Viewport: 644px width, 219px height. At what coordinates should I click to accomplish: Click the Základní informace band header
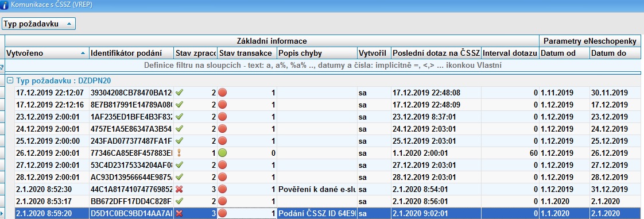(x=272, y=41)
